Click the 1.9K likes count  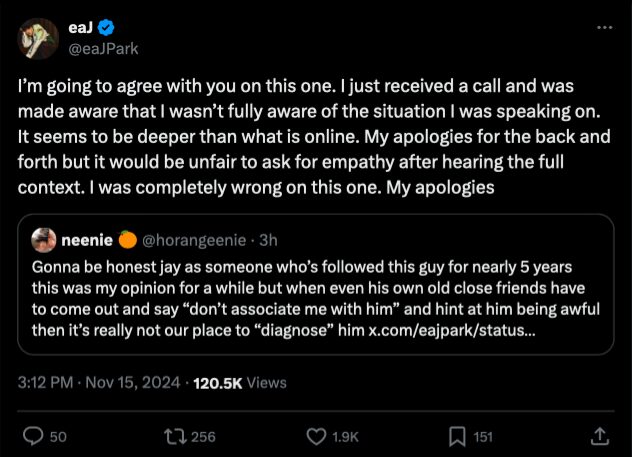pyautogui.click(x=345, y=435)
